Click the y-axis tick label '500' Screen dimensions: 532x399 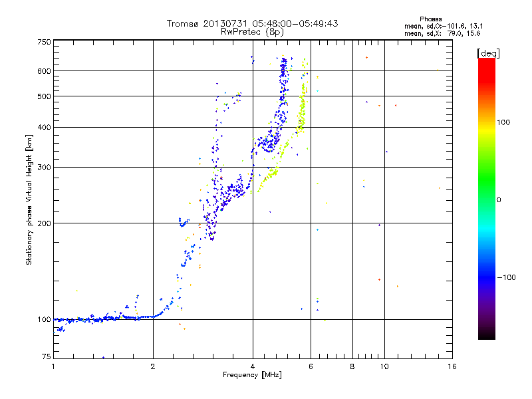44,96
